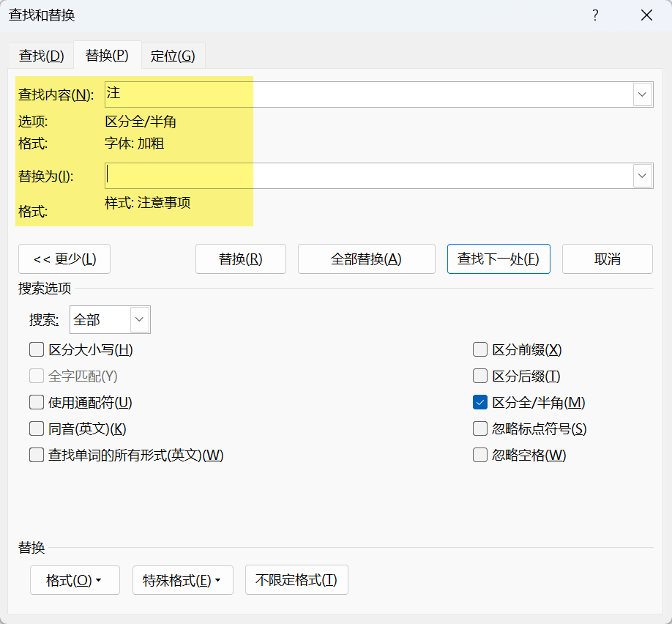Click the 全部替换(A) button
This screenshot has width=672, height=624.
coord(367,259)
